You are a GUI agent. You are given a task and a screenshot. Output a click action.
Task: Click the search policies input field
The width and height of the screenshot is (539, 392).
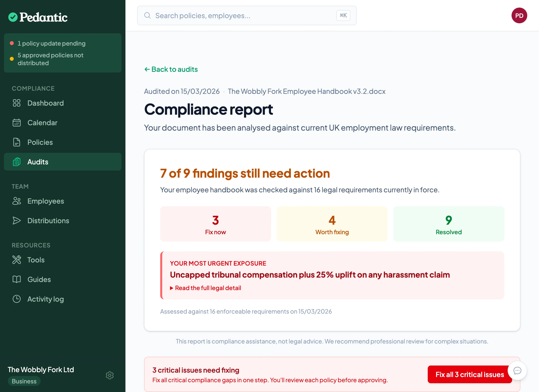[x=245, y=15]
